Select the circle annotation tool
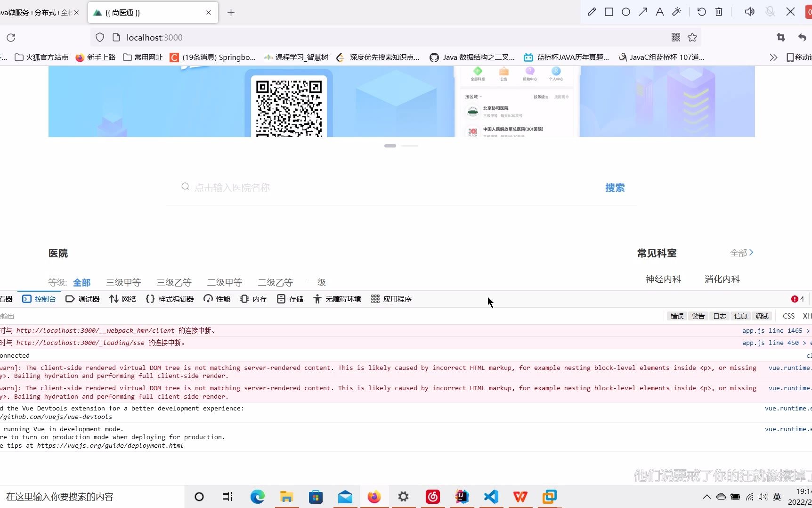Image resolution: width=812 pixels, height=508 pixels. tap(626, 12)
